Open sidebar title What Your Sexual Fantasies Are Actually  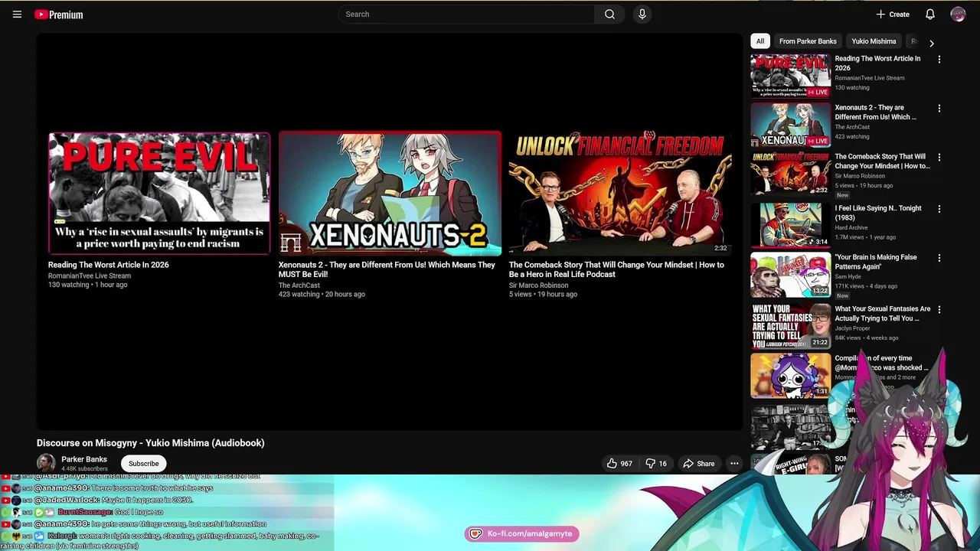click(x=883, y=314)
